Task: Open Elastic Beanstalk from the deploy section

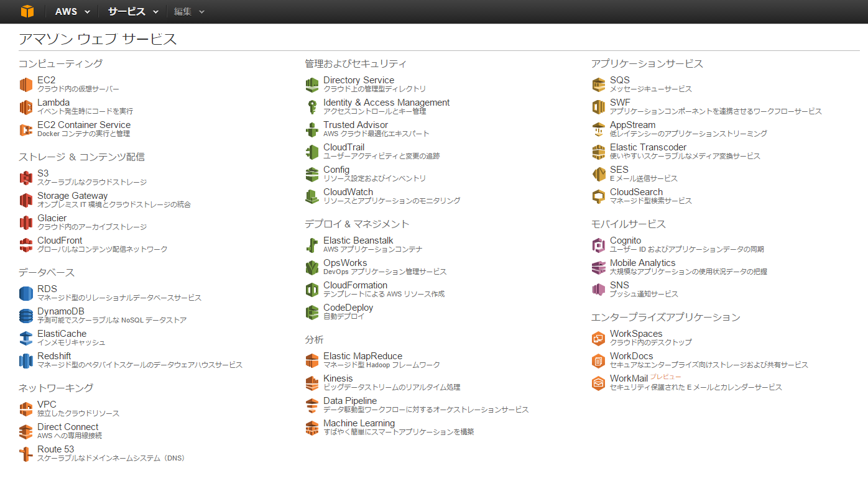Action: click(358, 240)
